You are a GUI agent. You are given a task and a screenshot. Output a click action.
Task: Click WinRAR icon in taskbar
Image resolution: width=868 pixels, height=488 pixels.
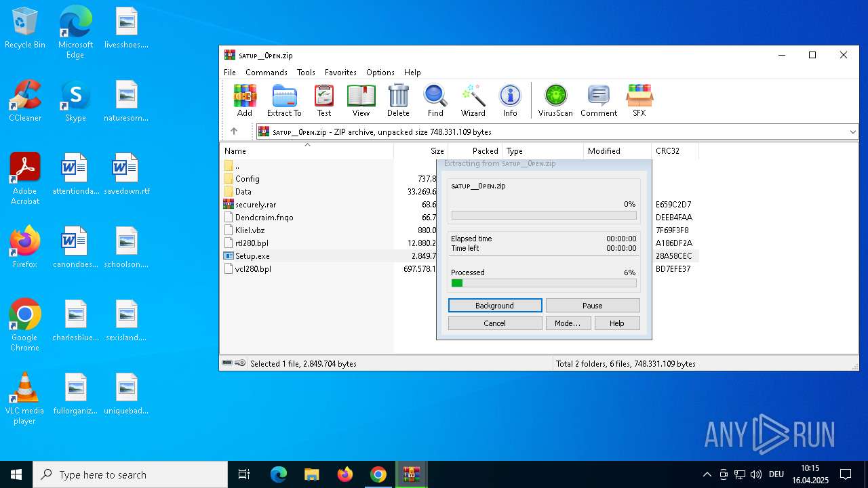click(x=411, y=474)
